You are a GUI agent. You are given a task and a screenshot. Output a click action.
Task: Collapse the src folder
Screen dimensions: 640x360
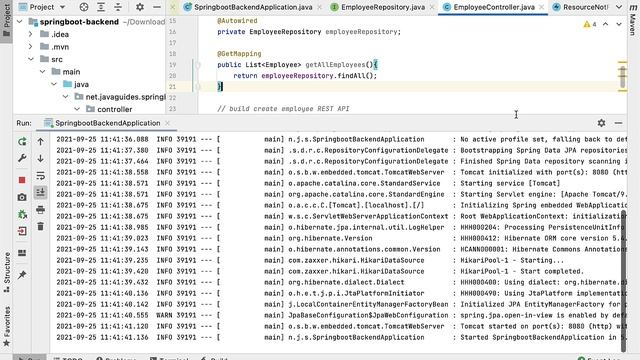click(x=31, y=59)
